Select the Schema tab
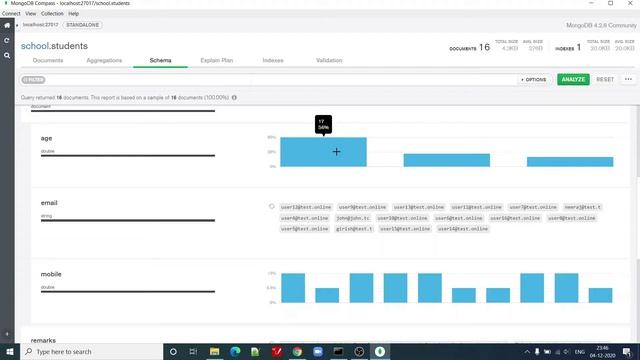 tap(160, 60)
